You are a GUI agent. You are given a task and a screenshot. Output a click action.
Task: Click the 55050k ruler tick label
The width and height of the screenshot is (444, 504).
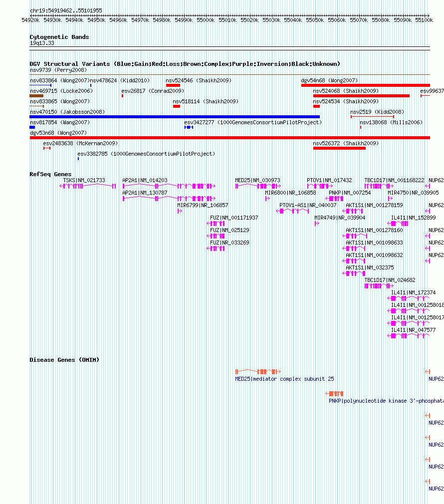point(315,20)
